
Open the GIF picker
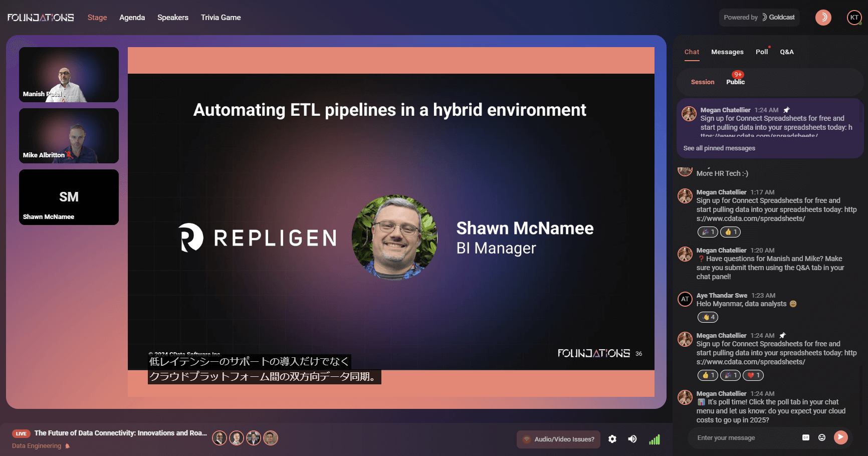806,437
